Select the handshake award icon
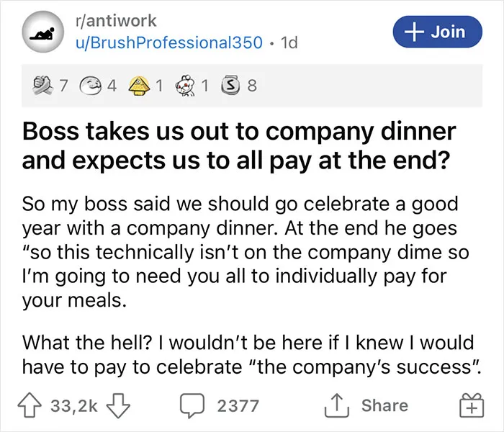The width and height of the screenshot is (504, 432). coord(43,86)
